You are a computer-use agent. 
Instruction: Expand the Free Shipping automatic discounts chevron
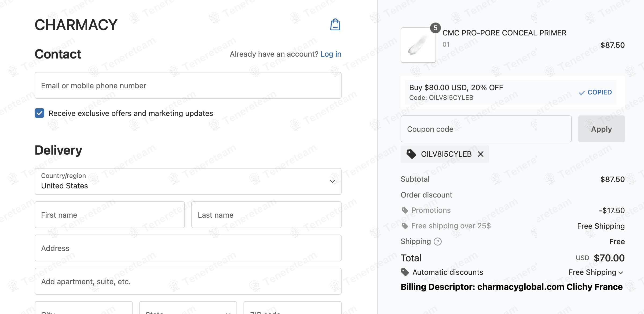(x=621, y=273)
